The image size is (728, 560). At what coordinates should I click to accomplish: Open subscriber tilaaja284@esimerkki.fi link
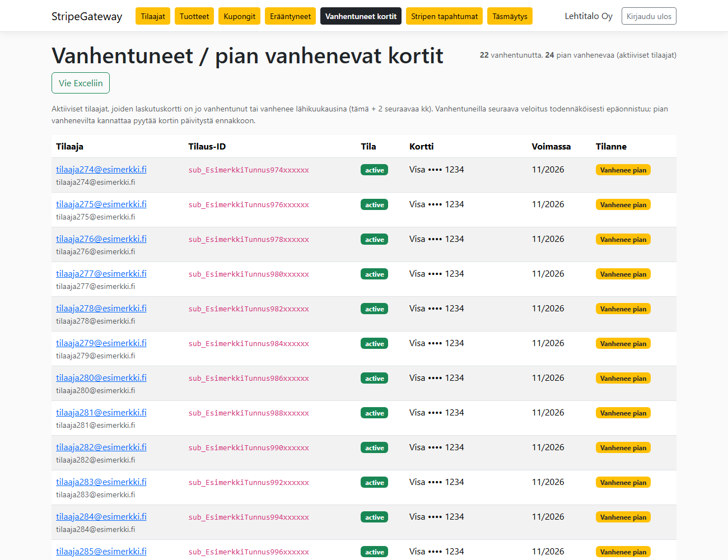(101, 517)
